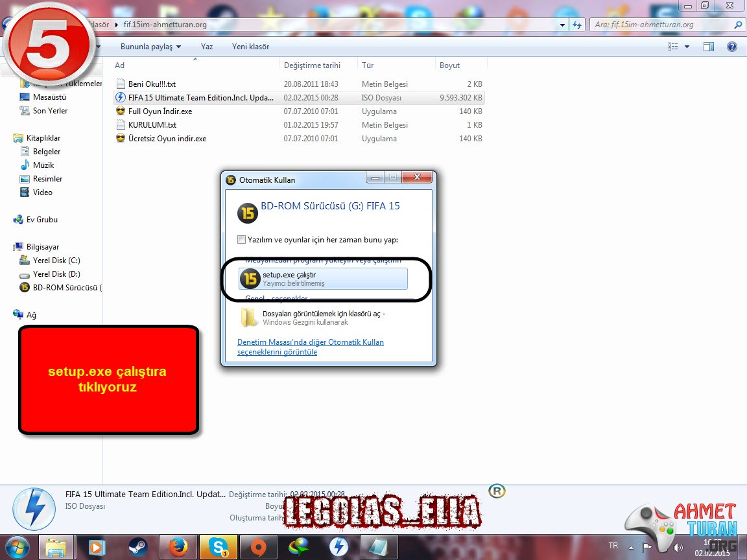Click the fif.15im-ahmetturan.org breadcrumb
Screen dimensions: 747x560
click(165, 25)
